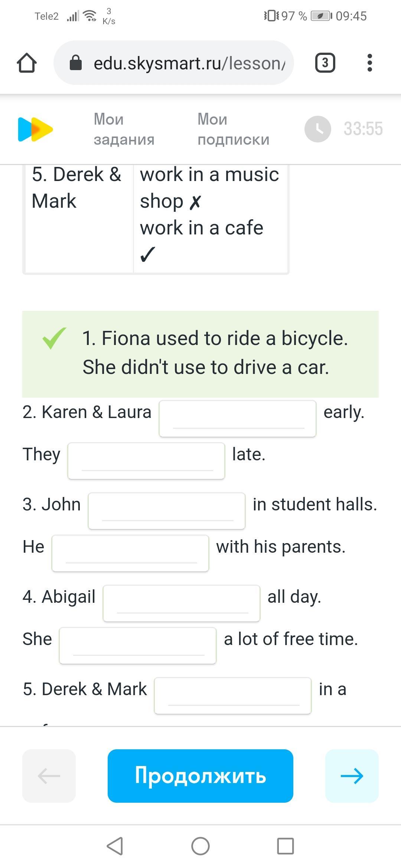This screenshot has width=401, height=868.
Task: Tap the browser home icon
Action: [x=27, y=63]
